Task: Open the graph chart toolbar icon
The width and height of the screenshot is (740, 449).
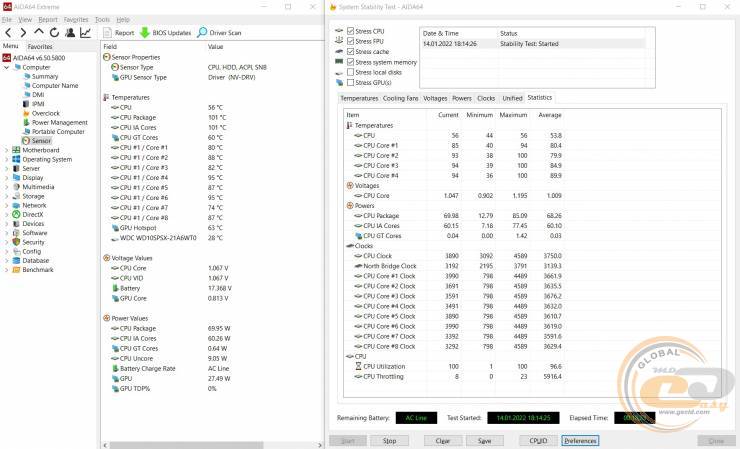Action: coord(85,33)
